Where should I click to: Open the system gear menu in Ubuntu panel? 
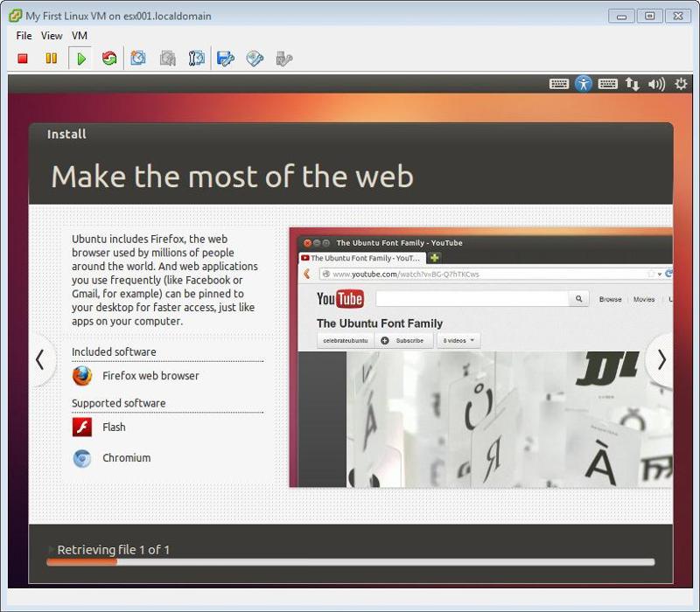(x=681, y=84)
